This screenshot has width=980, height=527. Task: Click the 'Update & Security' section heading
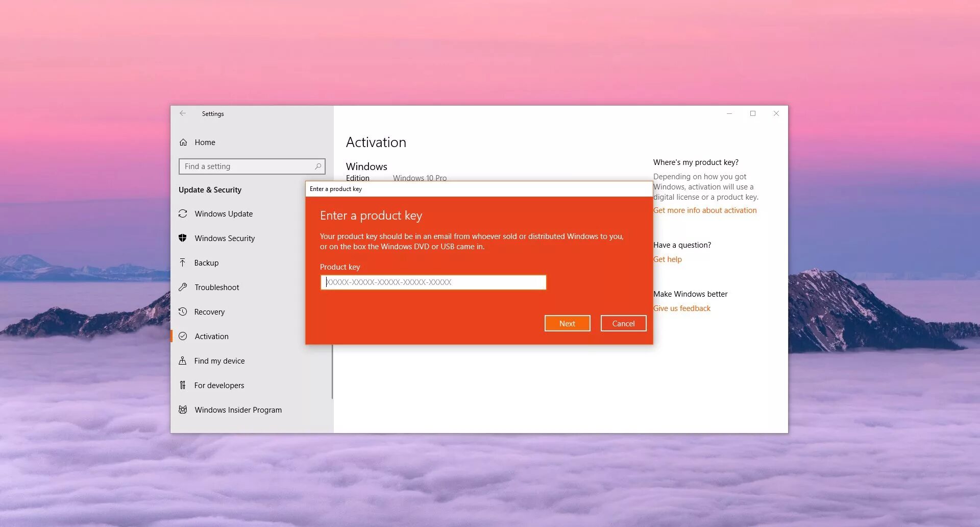[x=210, y=190]
